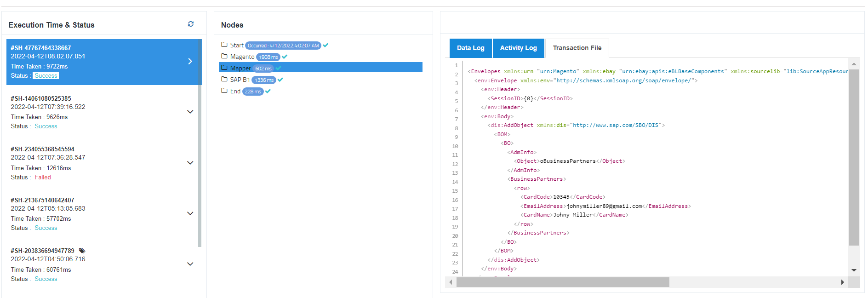Image resolution: width=868 pixels, height=298 pixels.
Task: Click the checkmark icon beside Magento duration
Action: click(285, 57)
